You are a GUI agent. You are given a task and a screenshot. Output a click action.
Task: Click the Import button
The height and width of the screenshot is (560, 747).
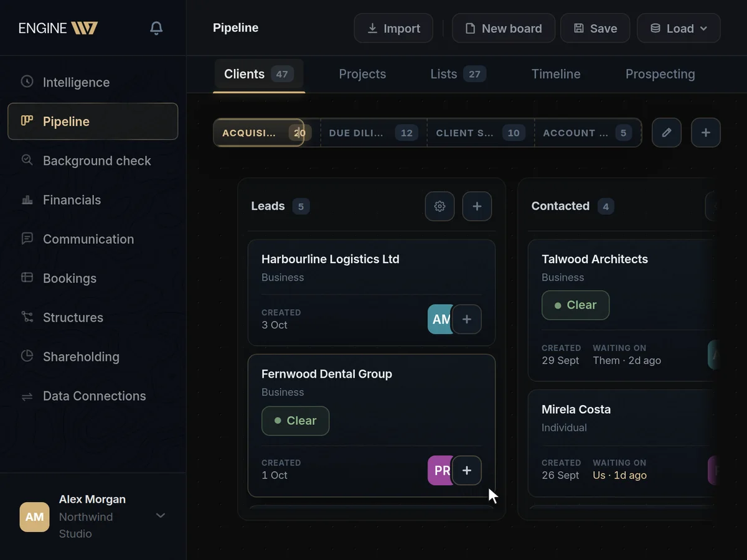[x=393, y=28]
